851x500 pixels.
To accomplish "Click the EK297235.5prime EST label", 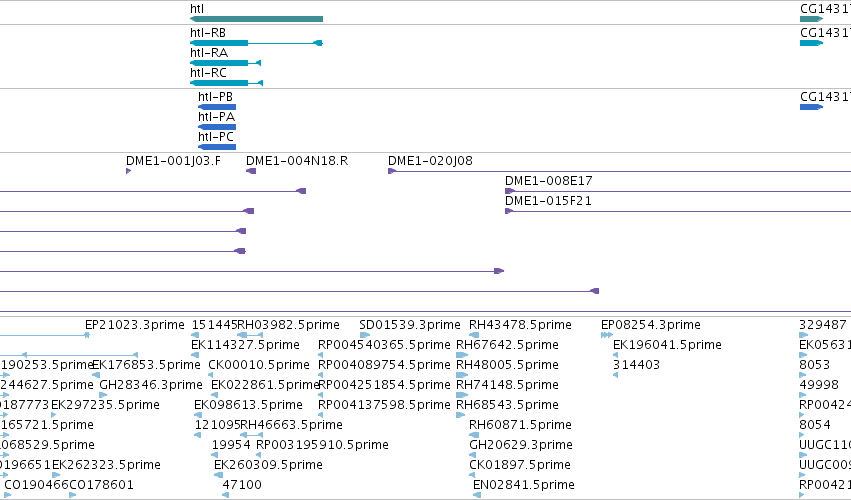I will tap(105, 405).
